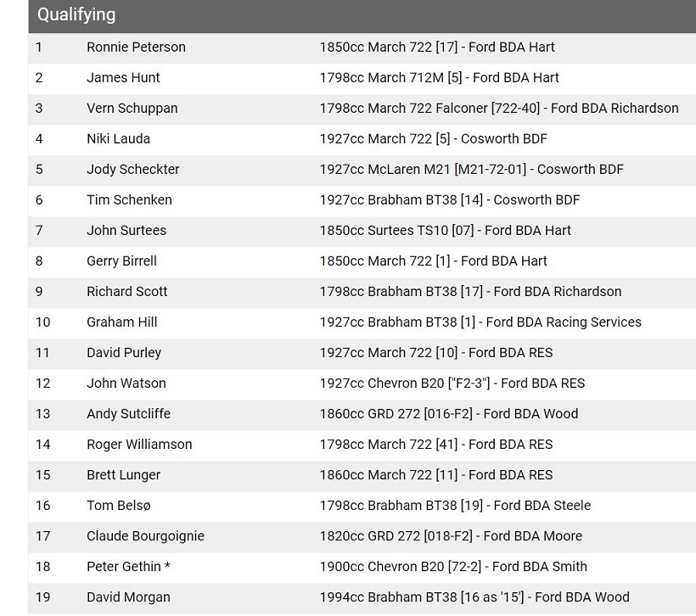Click the McLaren M21 Cosworth BDF car text

[x=471, y=170]
